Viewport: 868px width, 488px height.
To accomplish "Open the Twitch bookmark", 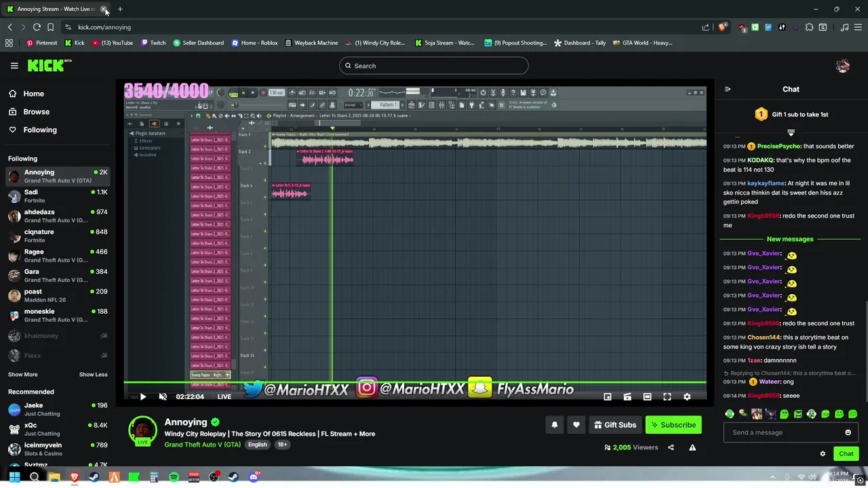I will tap(153, 43).
